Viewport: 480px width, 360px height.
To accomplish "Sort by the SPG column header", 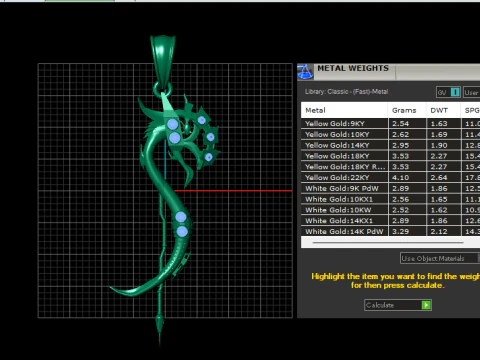I will point(471,110).
